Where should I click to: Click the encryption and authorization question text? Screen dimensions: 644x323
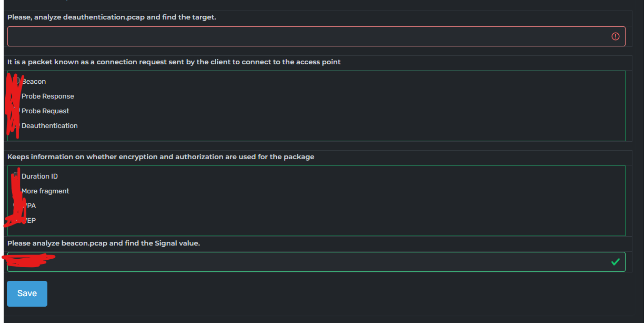160,157
